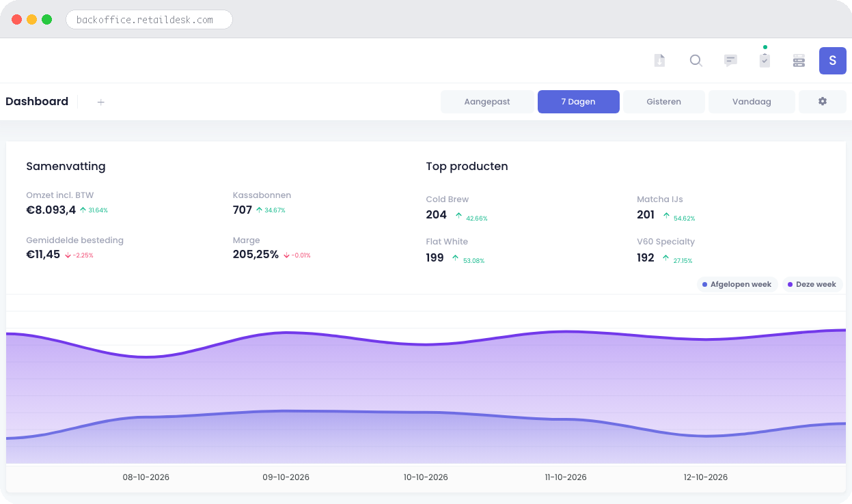
Task: Click Matcha IJs count 201
Action: 646,214
